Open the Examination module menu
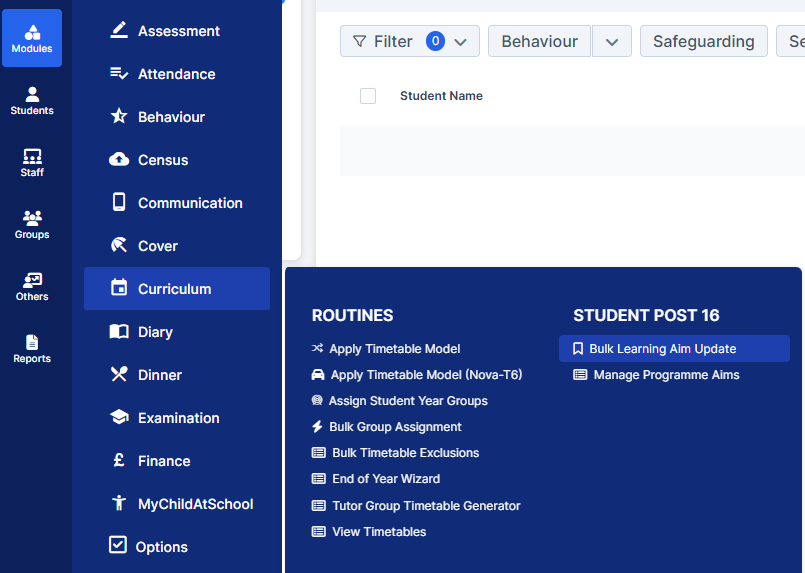 pos(177,418)
